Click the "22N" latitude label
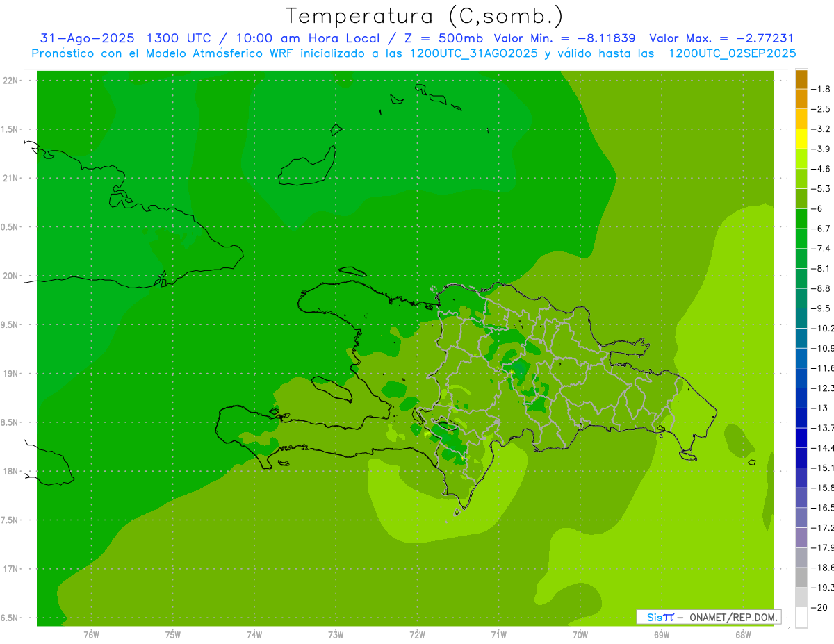The width and height of the screenshot is (834, 644). click(11, 81)
